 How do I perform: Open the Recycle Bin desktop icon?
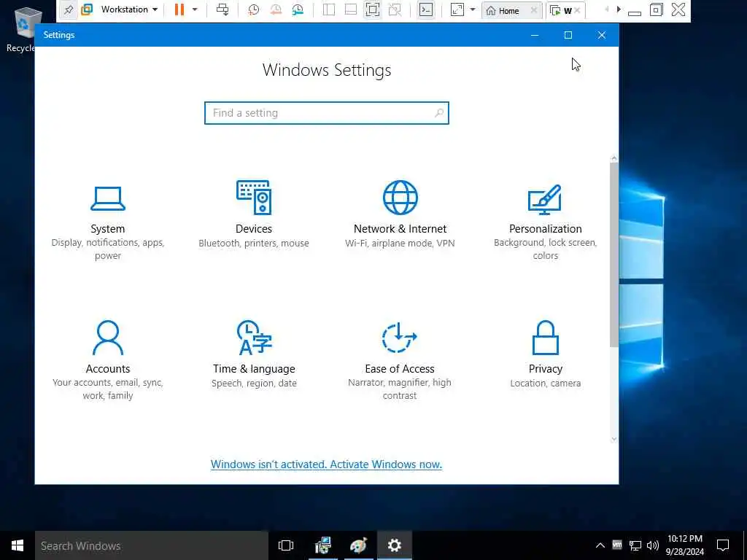pos(24,29)
